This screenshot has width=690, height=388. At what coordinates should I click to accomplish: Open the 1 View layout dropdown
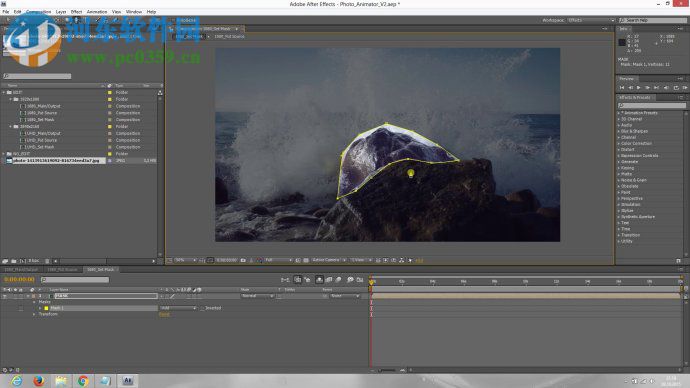click(x=361, y=260)
